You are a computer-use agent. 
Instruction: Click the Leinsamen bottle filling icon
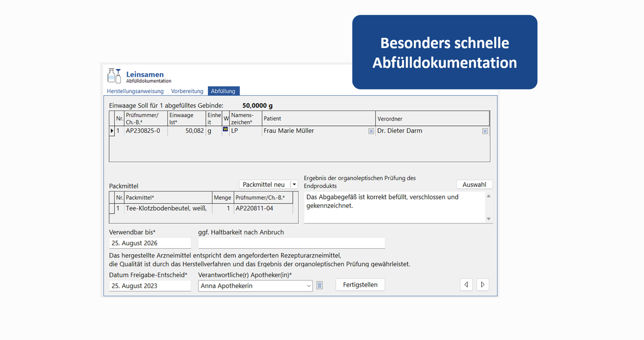pyautogui.click(x=114, y=76)
